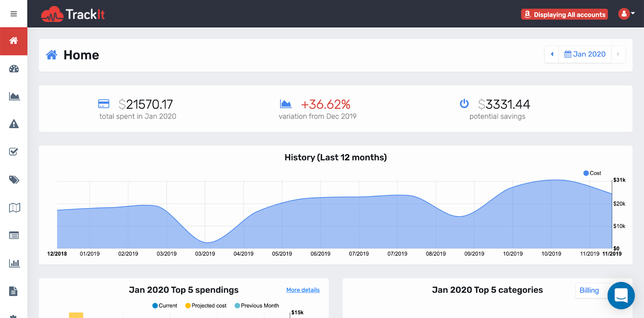This screenshot has width=644, height=318.
Task: Open the warning triangle sidebar icon
Action: pyautogui.click(x=14, y=124)
